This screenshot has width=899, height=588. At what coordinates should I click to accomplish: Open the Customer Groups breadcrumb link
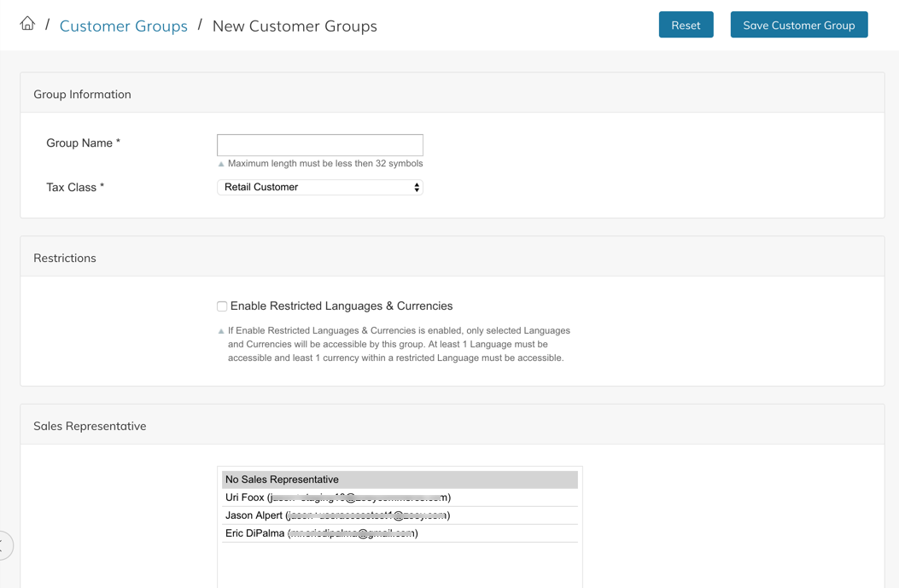(124, 26)
